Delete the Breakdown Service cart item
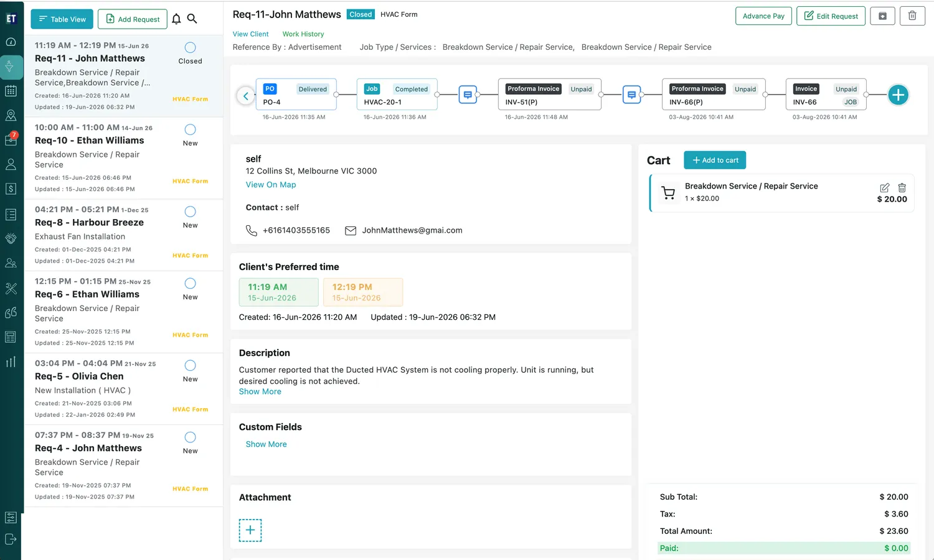Viewport: 934px width, 560px height. [902, 187]
